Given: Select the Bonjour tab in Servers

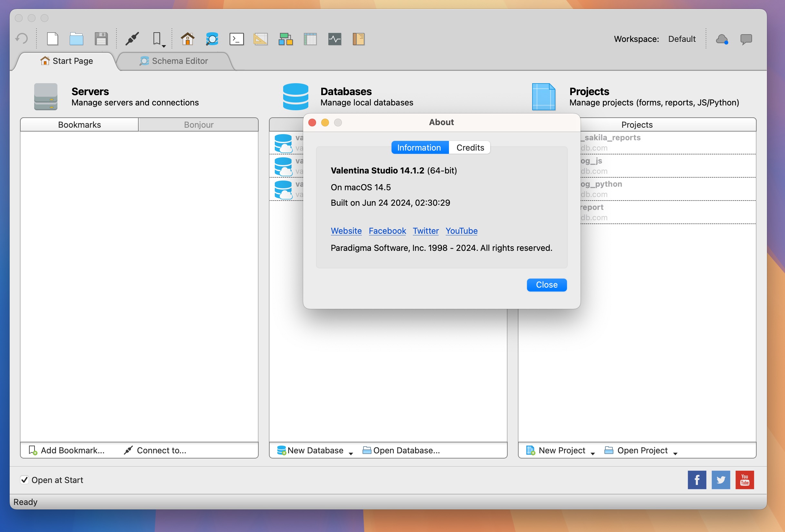Looking at the screenshot, I should click(199, 125).
